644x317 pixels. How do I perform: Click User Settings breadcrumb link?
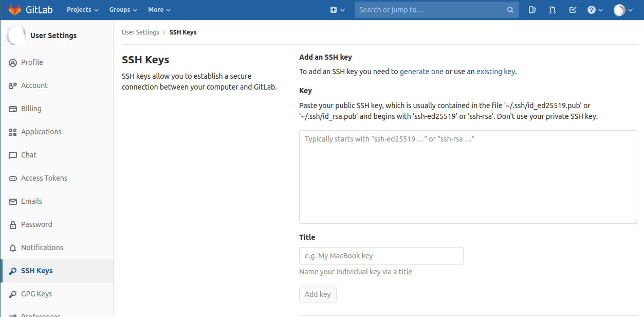coord(140,32)
